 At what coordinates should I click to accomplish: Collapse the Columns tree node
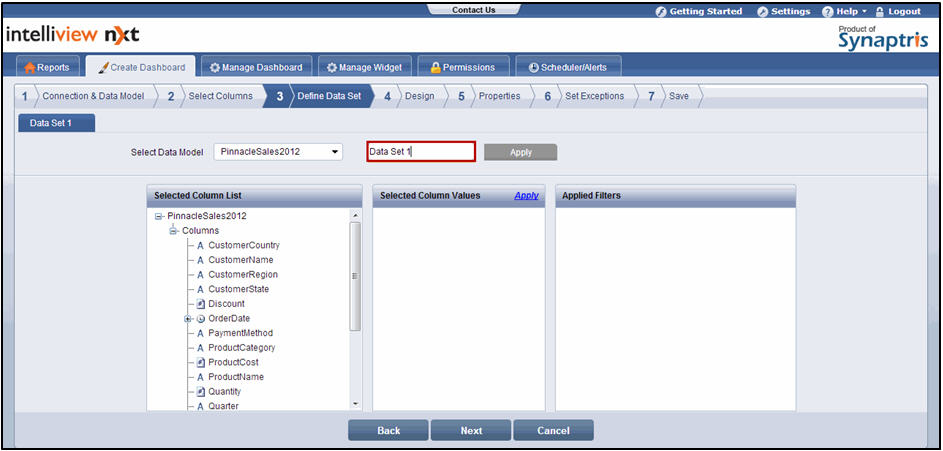pos(173,231)
